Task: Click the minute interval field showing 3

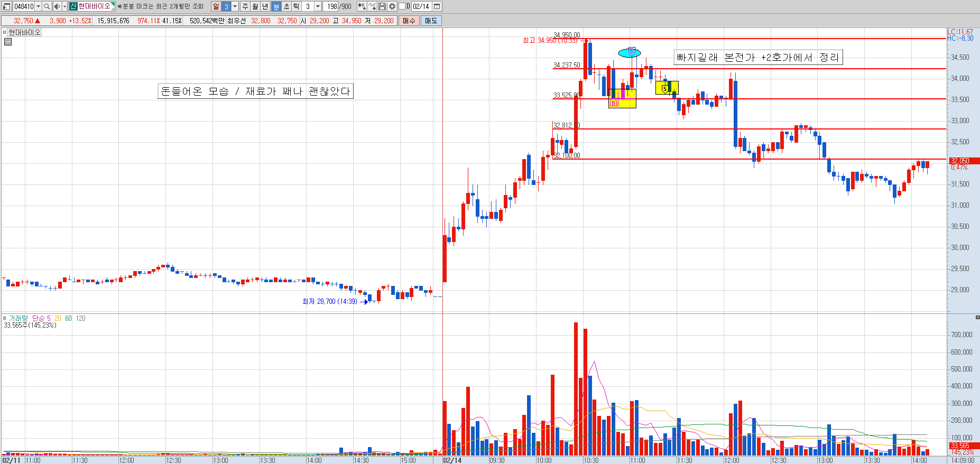Action: (x=308, y=6)
